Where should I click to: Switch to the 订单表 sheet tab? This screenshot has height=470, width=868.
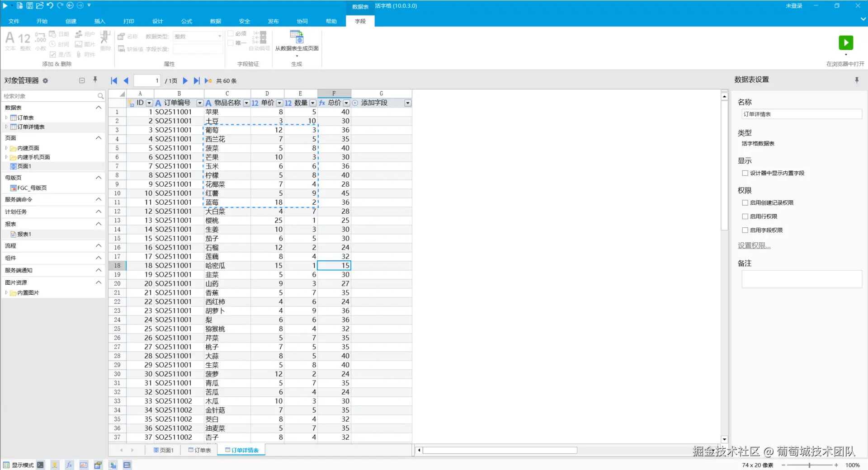tap(199, 450)
